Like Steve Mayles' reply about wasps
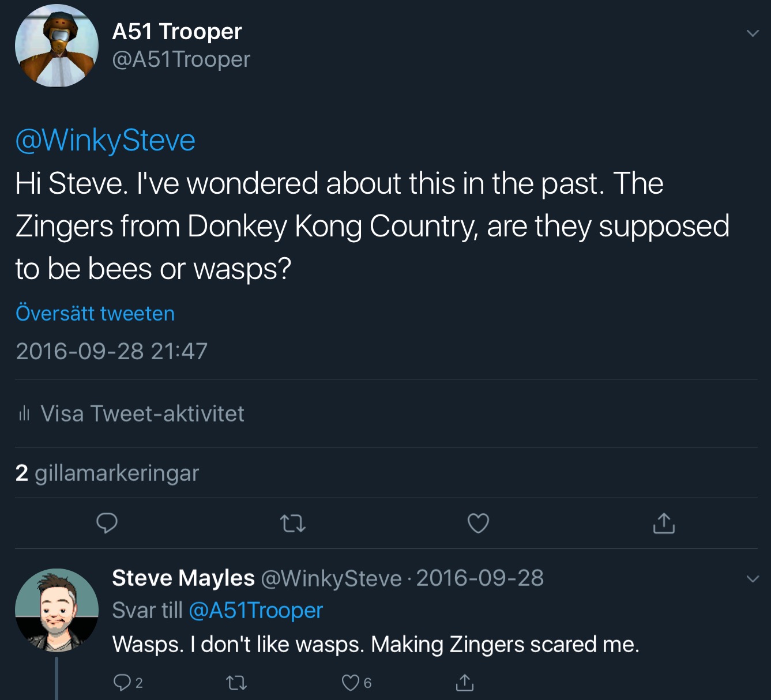The width and height of the screenshot is (771, 700). click(350, 683)
